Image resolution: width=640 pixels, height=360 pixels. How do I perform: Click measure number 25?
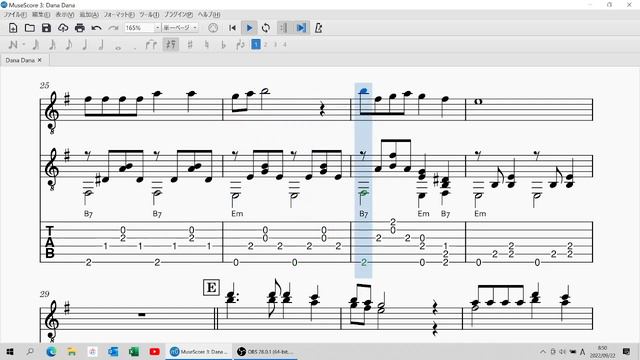click(x=44, y=85)
